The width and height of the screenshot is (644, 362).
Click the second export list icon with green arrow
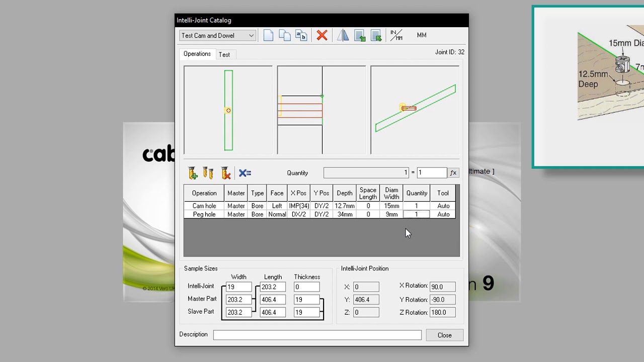pos(376,35)
